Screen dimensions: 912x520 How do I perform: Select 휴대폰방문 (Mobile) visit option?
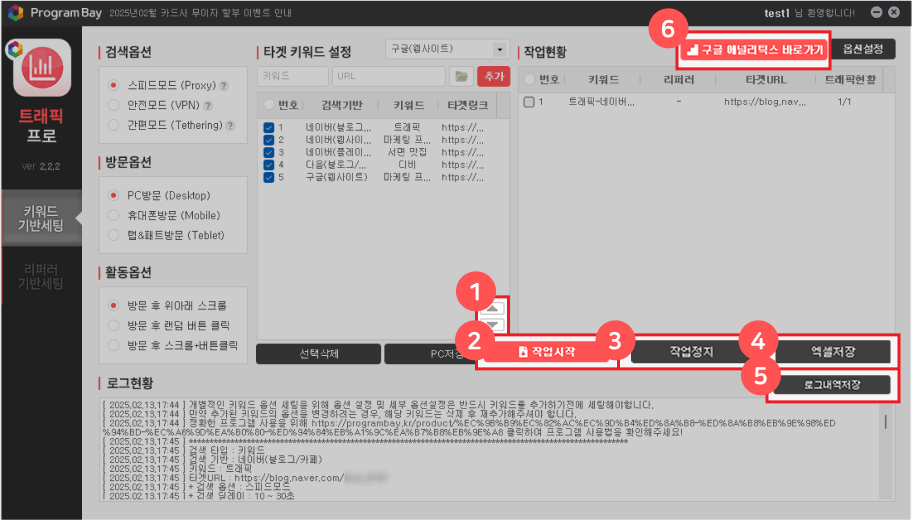pos(114,215)
